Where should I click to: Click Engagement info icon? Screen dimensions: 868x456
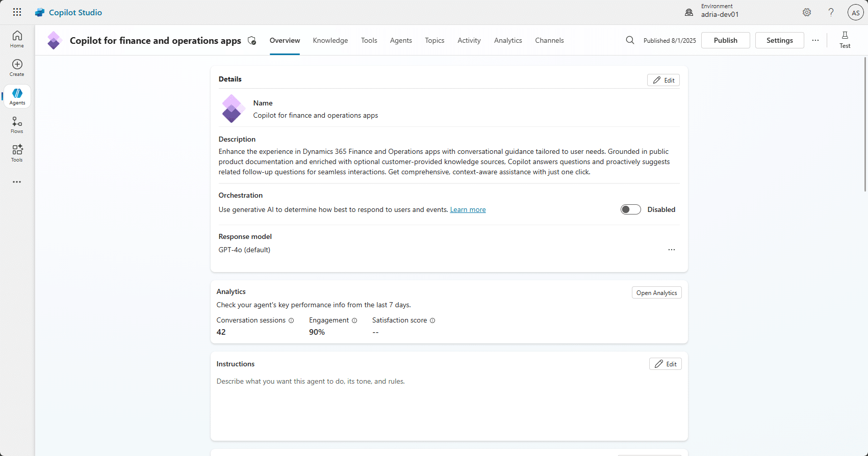(x=354, y=320)
